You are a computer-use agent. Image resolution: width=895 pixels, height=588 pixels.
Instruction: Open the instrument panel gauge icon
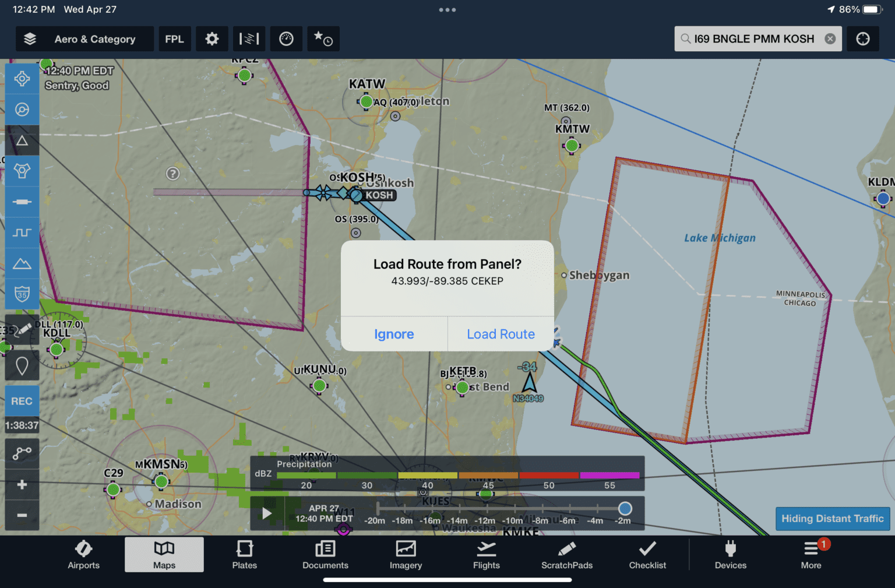pyautogui.click(x=286, y=38)
